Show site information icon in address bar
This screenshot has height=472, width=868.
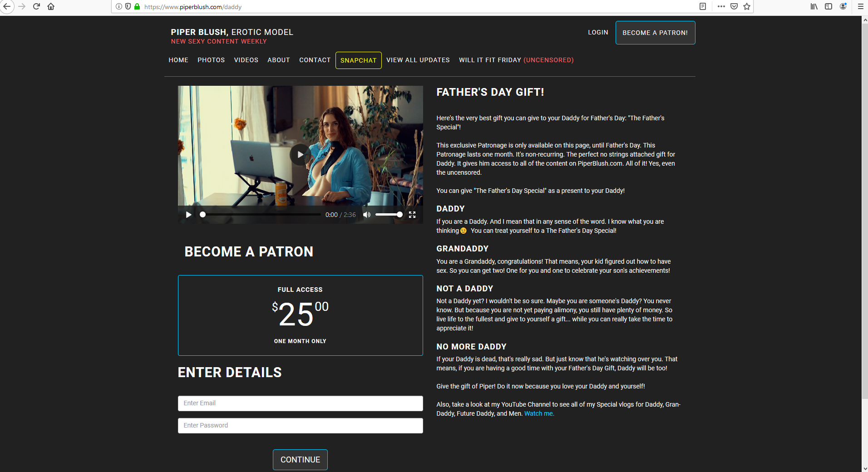tap(119, 6)
